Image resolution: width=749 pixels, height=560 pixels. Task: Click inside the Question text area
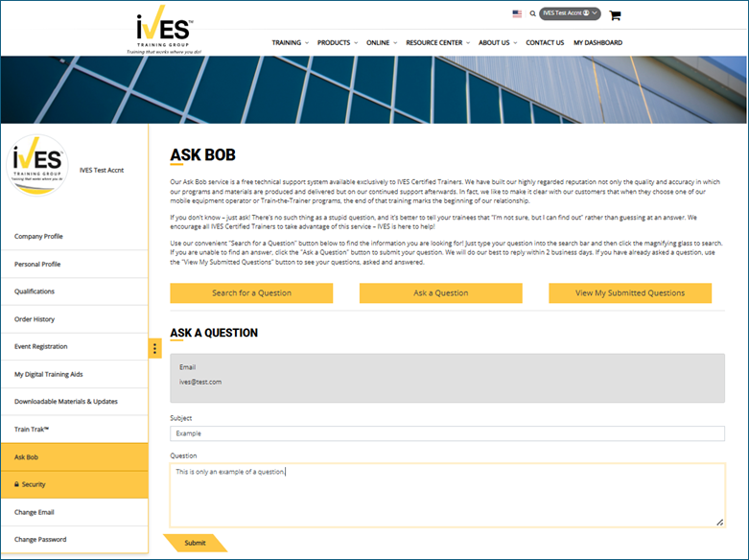[x=447, y=496]
